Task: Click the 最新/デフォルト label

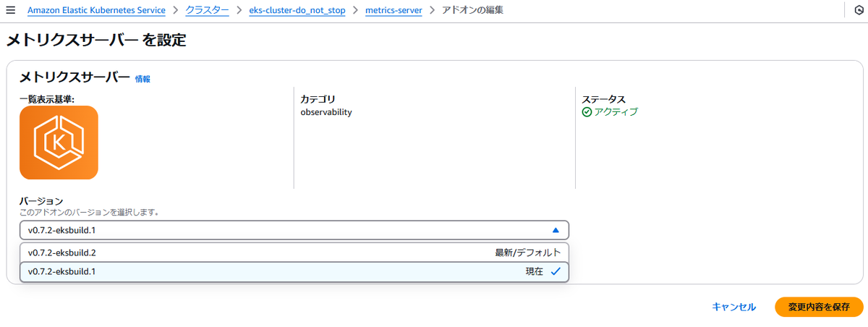Action: click(528, 252)
